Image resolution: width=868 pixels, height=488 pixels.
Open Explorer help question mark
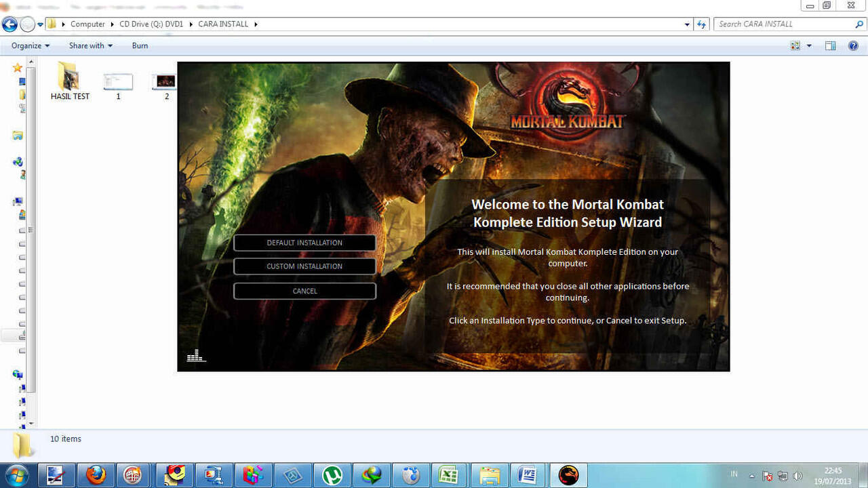[853, 45]
